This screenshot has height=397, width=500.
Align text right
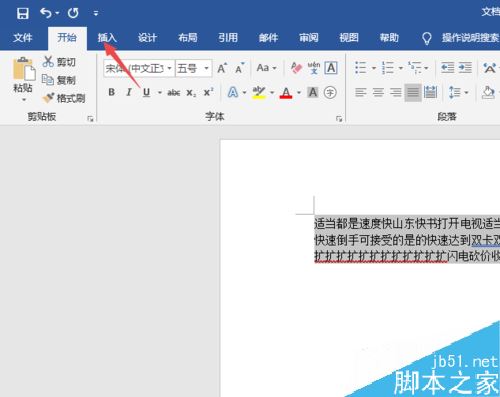396,92
